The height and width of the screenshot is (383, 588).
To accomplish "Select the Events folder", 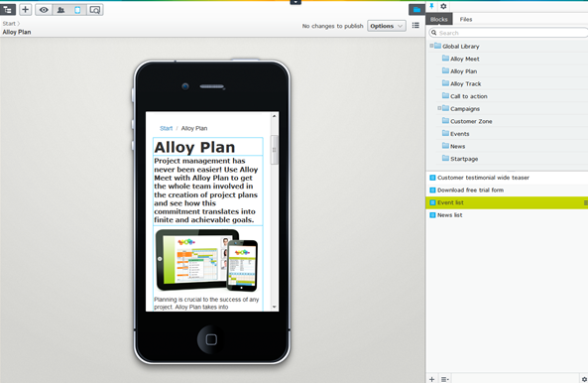I will [459, 134].
